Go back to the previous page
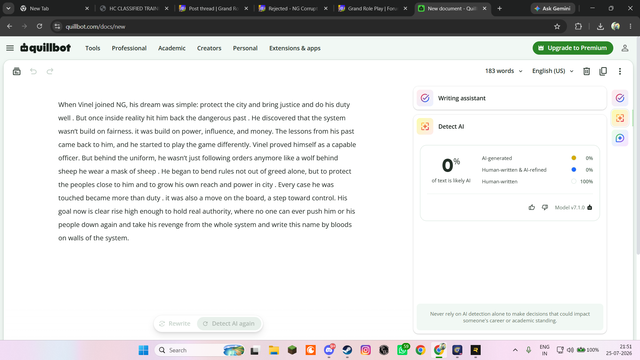Viewport: 640px width, 360px height. coord(9,27)
